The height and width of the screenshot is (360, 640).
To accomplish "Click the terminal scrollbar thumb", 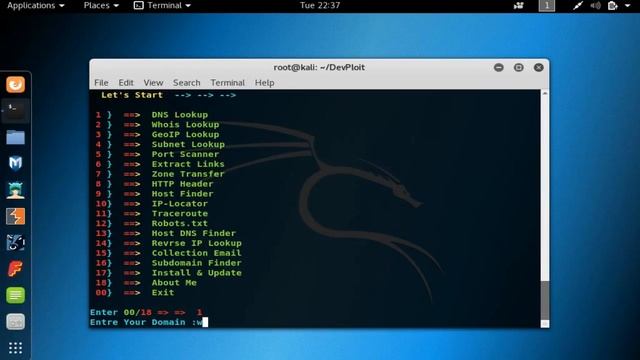I will (545, 300).
